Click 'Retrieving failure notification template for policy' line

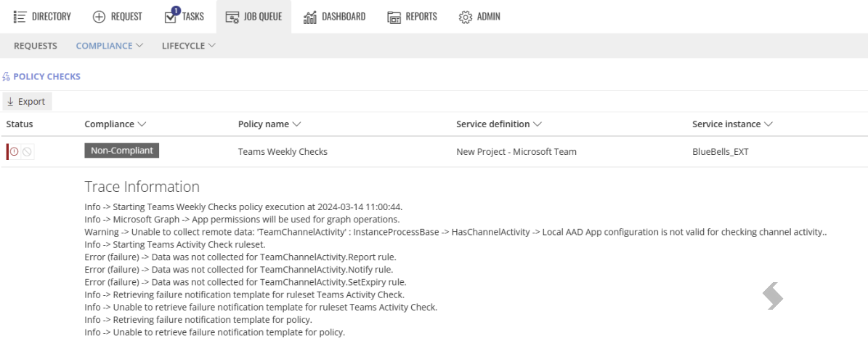tap(198, 320)
